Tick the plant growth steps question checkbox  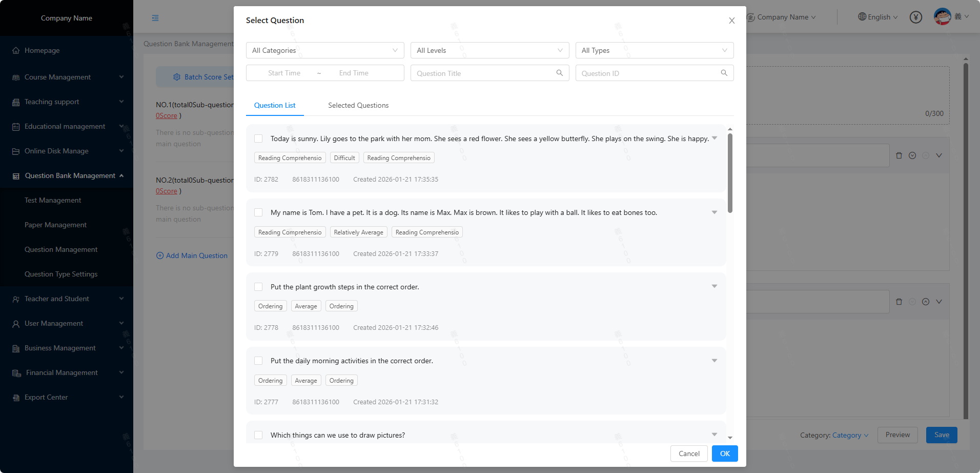point(258,287)
